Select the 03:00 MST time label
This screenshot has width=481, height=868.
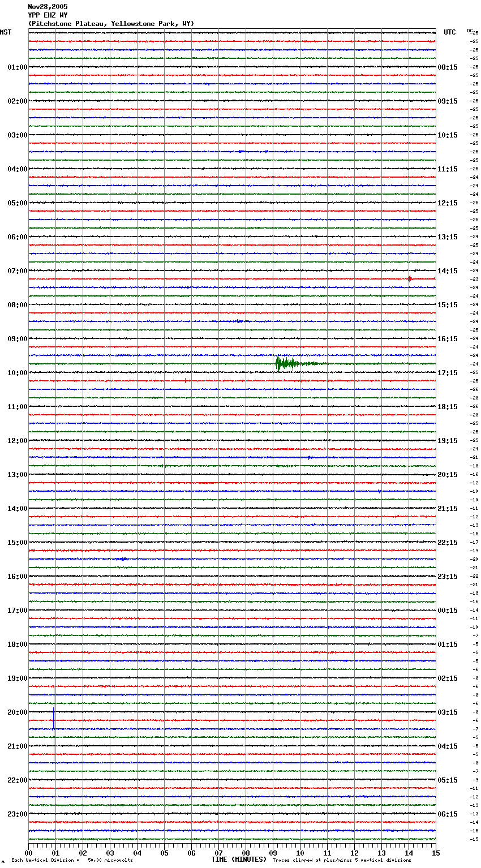tap(17, 135)
